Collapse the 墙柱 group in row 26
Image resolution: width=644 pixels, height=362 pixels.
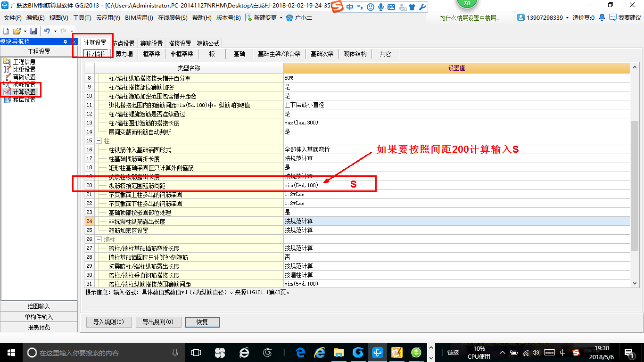[99, 239]
